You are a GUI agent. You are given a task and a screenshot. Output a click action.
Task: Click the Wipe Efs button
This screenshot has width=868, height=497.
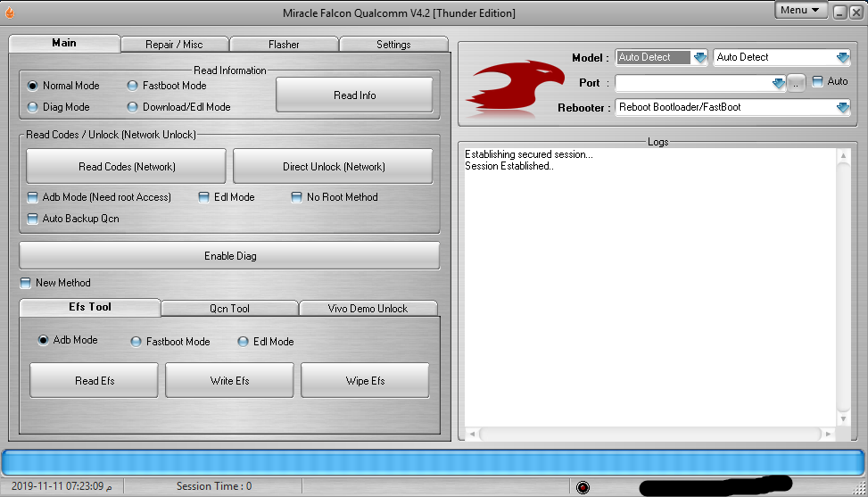pos(366,381)
